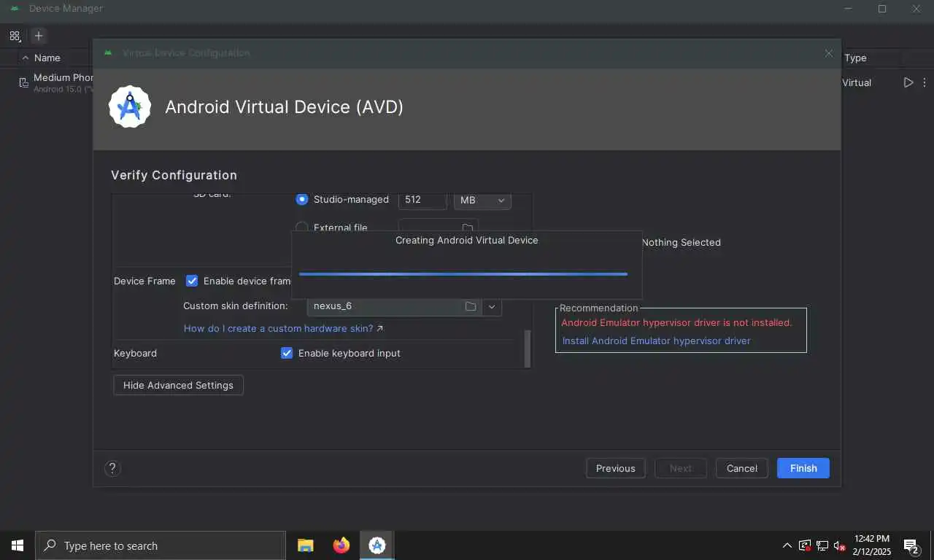Select the Medium Phone device row name

63,77
